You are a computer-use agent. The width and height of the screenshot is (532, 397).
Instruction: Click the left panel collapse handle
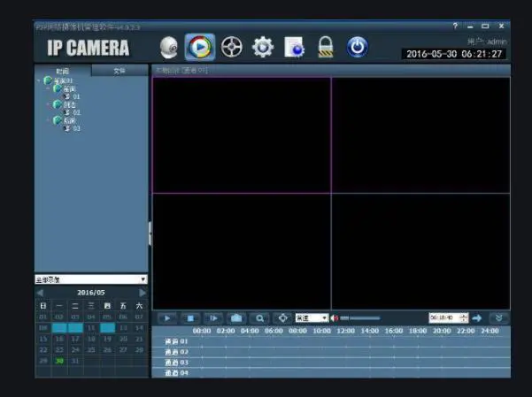(150, 233)
